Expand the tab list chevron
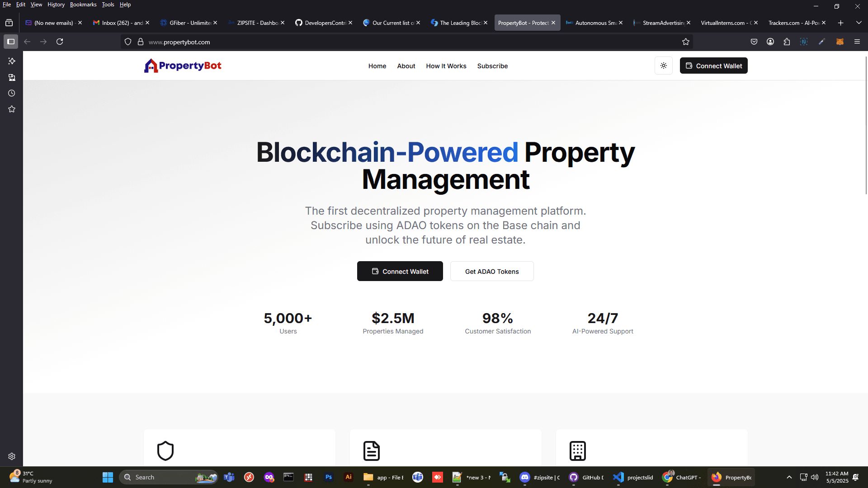 (x=858, y=22)
